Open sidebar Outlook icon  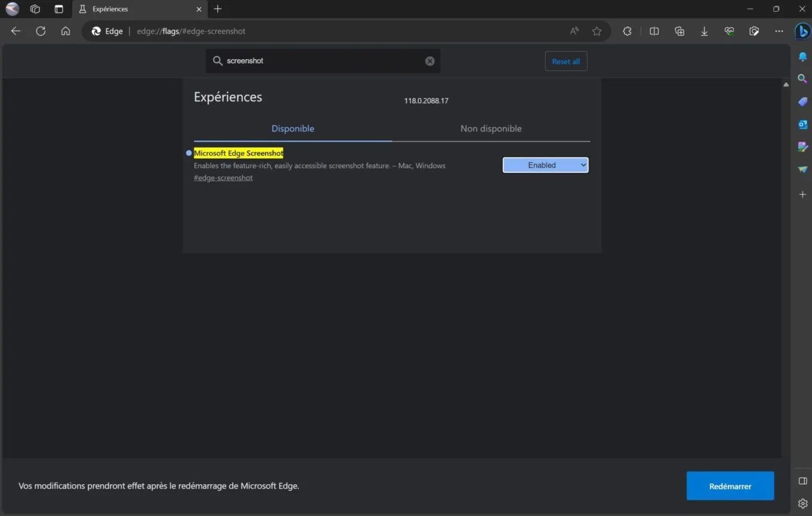(803, 124)
